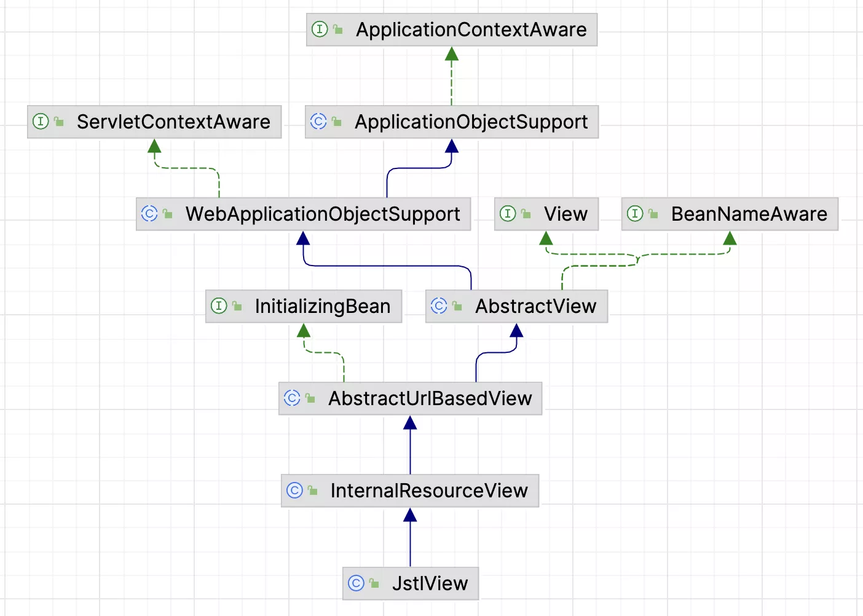863x616 pixels.
Task: Select the BeanNameAware label text
Action: click(749, 214)
